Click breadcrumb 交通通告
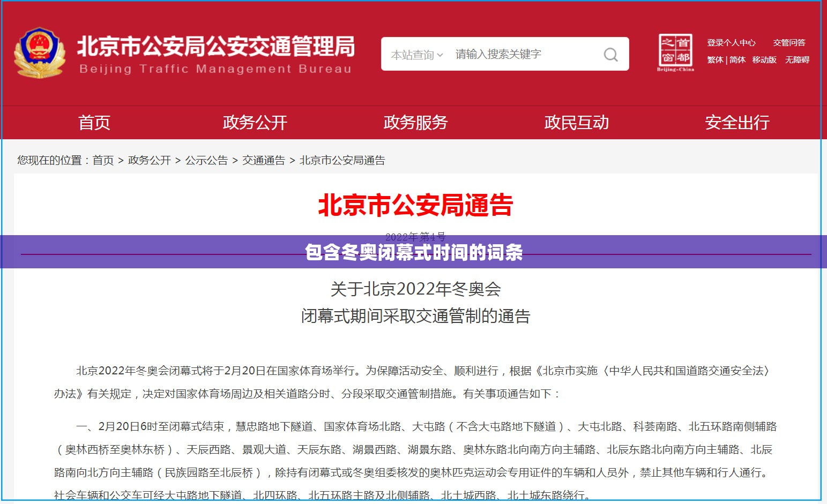This screenshot has width=827, height=504. 264,160
